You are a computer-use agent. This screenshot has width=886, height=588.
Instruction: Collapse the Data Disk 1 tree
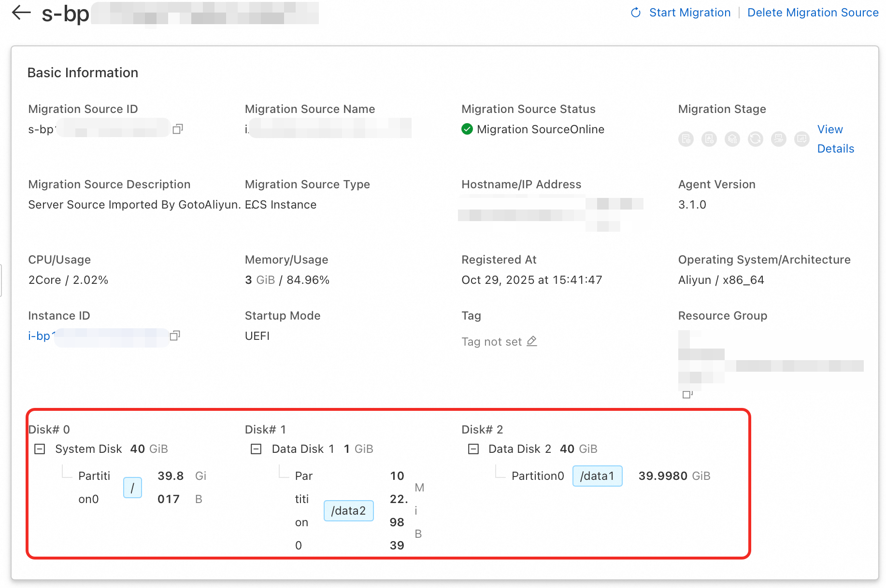(256, 449)
